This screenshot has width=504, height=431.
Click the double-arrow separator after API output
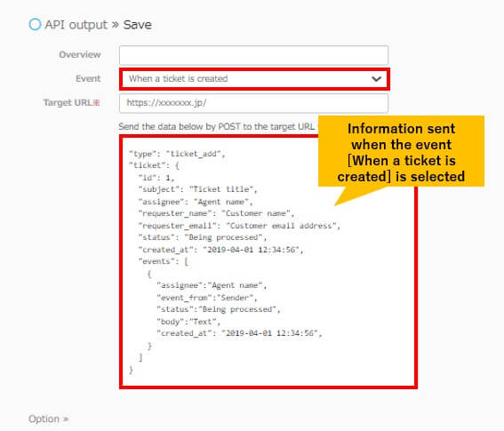(x=115, y=25)
